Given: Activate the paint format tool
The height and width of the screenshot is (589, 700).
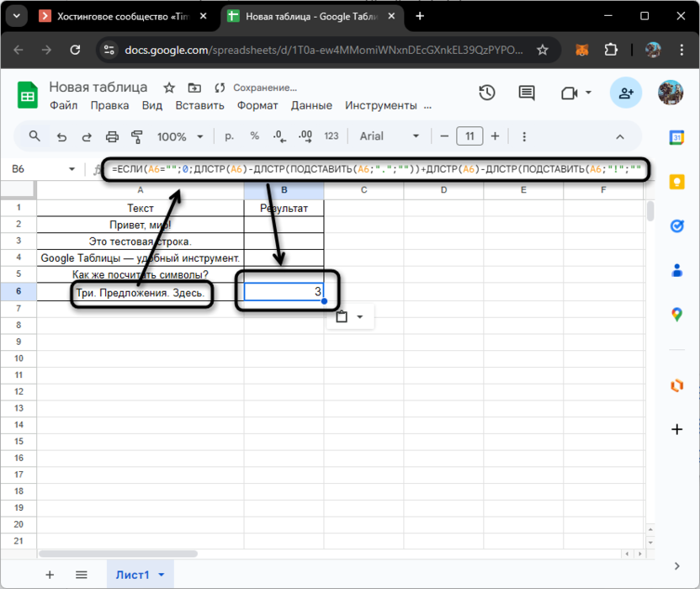Looking at the screenshot, I should click(137, 136).
